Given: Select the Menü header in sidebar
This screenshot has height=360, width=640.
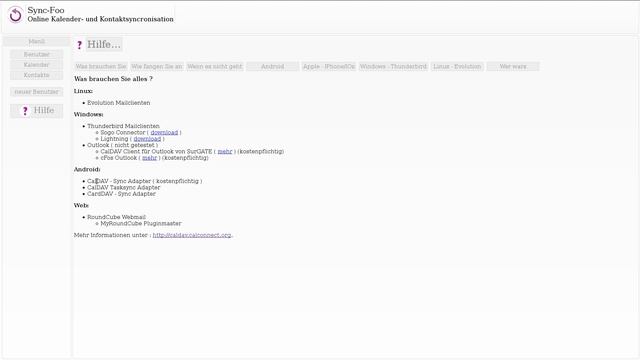Looking at the screenshot, I should coord(37,41).
